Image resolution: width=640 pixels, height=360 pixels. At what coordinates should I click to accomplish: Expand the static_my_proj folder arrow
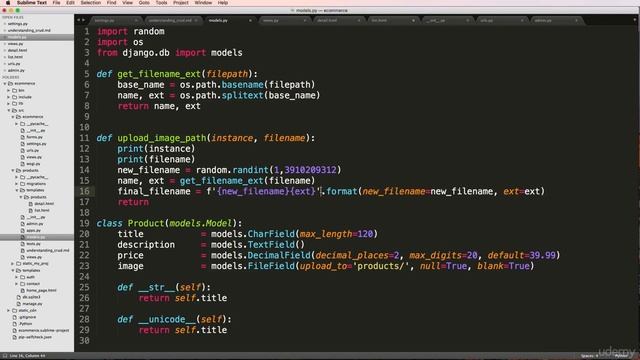pos(13,264)
